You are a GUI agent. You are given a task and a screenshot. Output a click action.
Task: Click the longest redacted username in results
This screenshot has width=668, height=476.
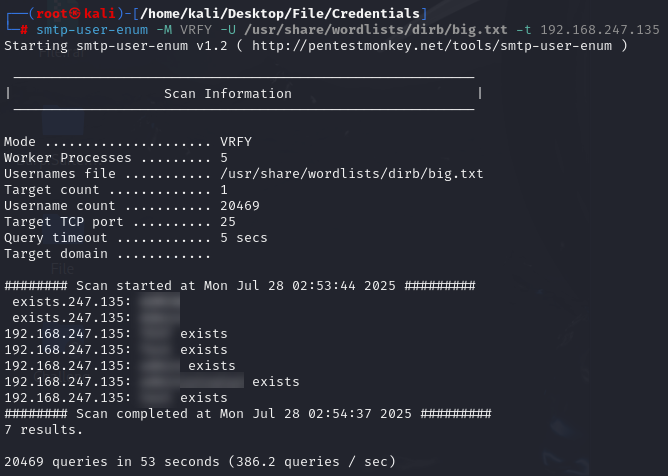pos(191,381)
